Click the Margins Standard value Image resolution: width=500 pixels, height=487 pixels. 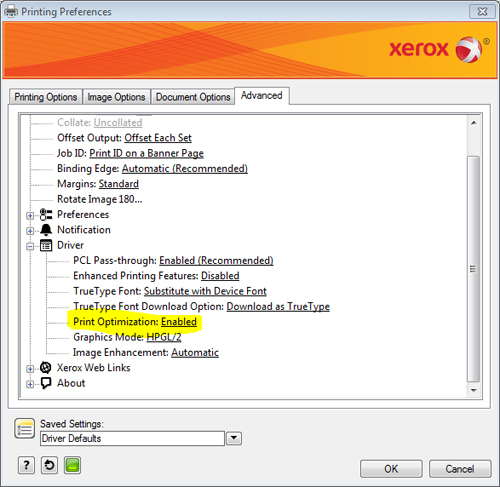(119, 184)
